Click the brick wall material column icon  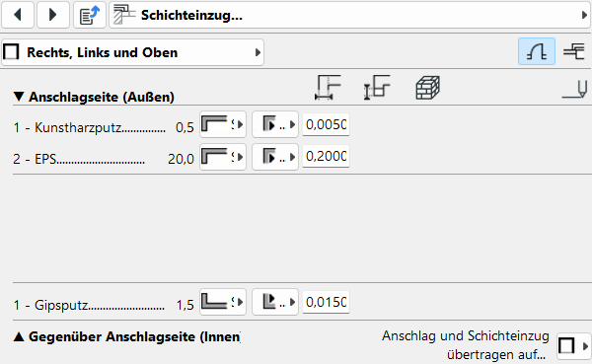point(428,88)
